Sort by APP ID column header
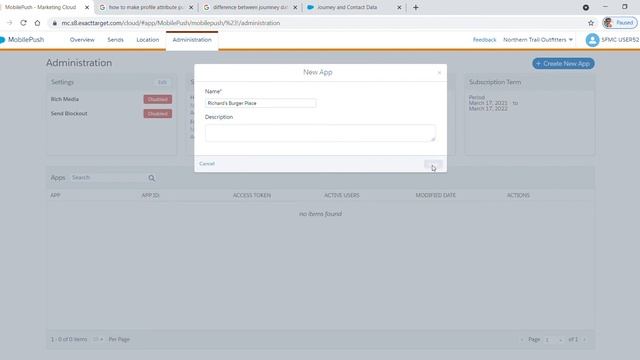 click(x=151, y=196)
